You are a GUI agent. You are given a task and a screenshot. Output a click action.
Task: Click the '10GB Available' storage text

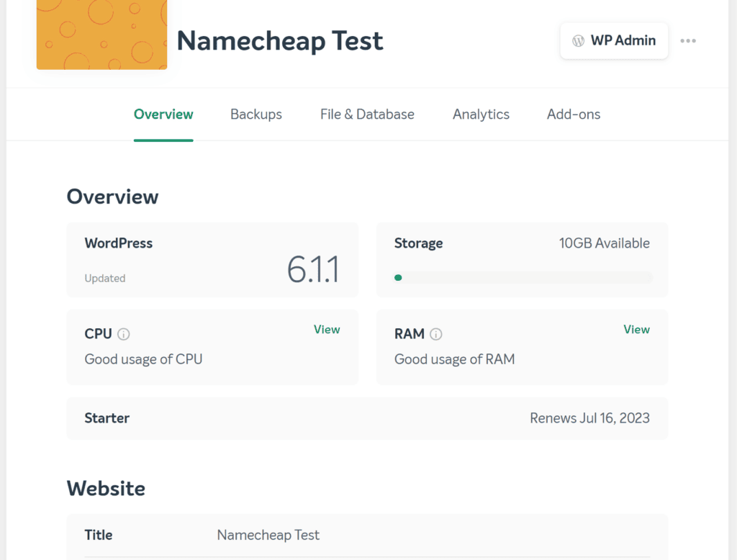pyautogui.click(x=604, y=243)
